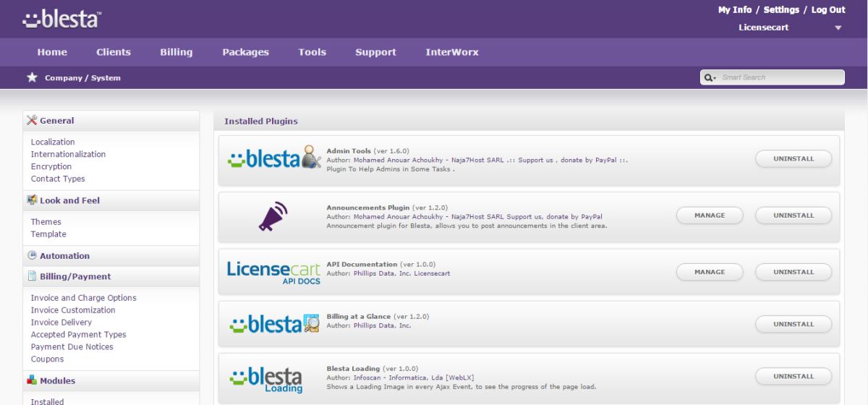Uninstall the API Documentation plugin
Screen dimensions: 868x405
793,272
